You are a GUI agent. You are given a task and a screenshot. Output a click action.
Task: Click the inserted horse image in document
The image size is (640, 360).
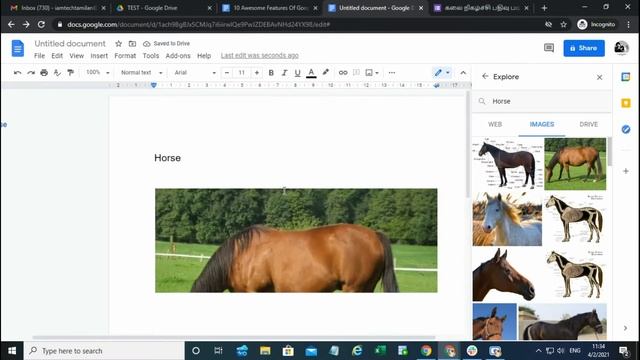pyautogui.click(x=296, y=240)
